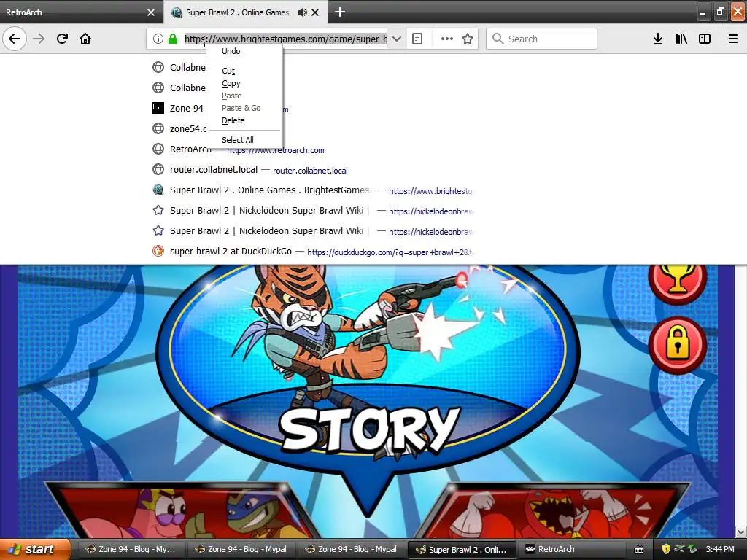Open a new tab with plus button
This screenshot has height=560, width=747.
(340, 12)
